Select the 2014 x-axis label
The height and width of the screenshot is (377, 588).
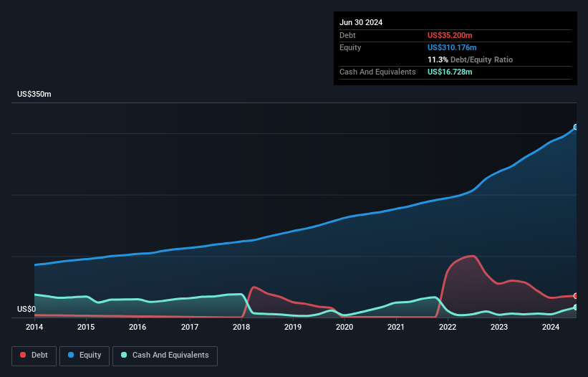tap(34, 327)
